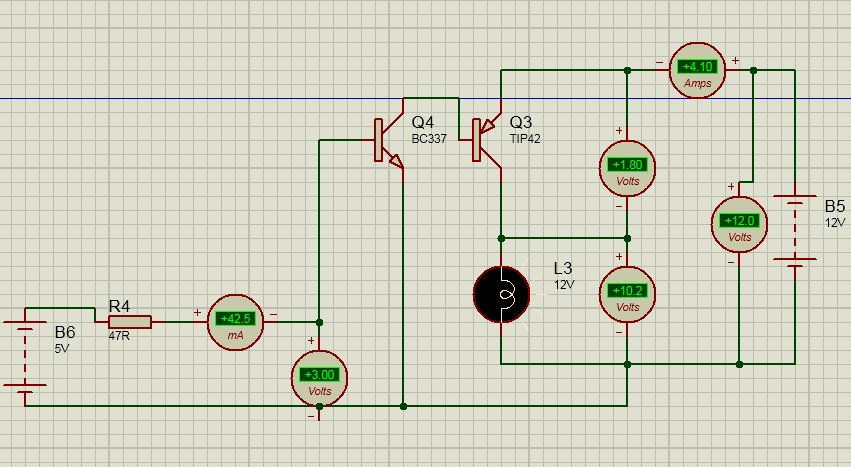Select the Q3 TIP42 transistor symbol
The height and width of the screenshot is (467, 851).
[x=484, y=141]
